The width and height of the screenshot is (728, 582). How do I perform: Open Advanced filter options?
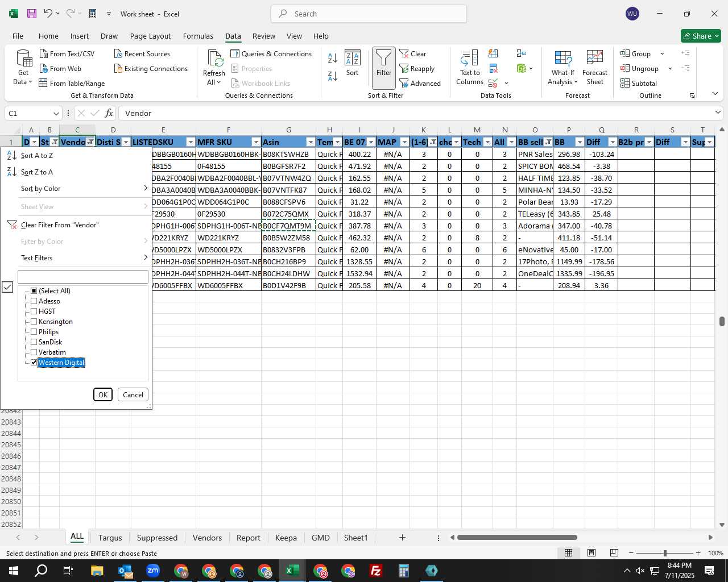420,83
